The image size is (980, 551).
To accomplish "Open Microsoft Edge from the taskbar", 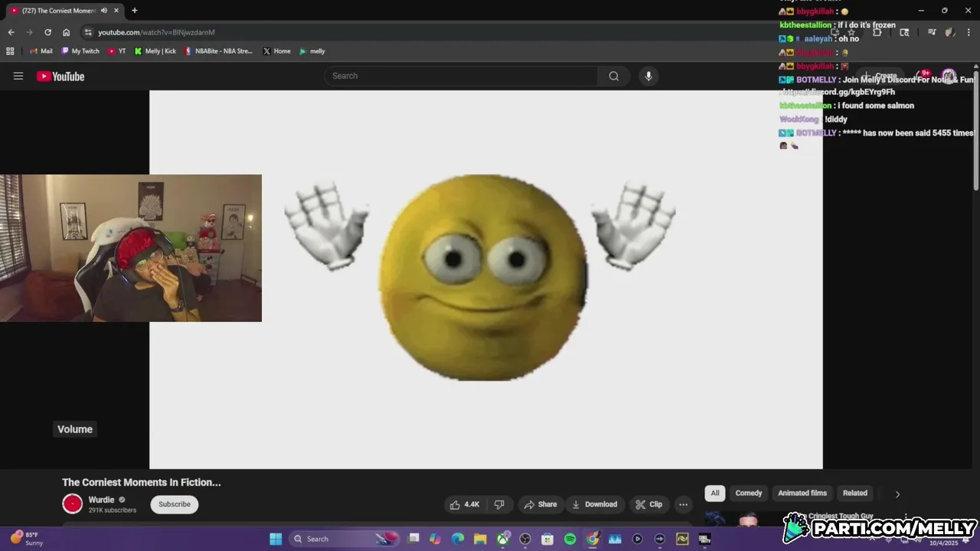I will [x=458, y=539].
